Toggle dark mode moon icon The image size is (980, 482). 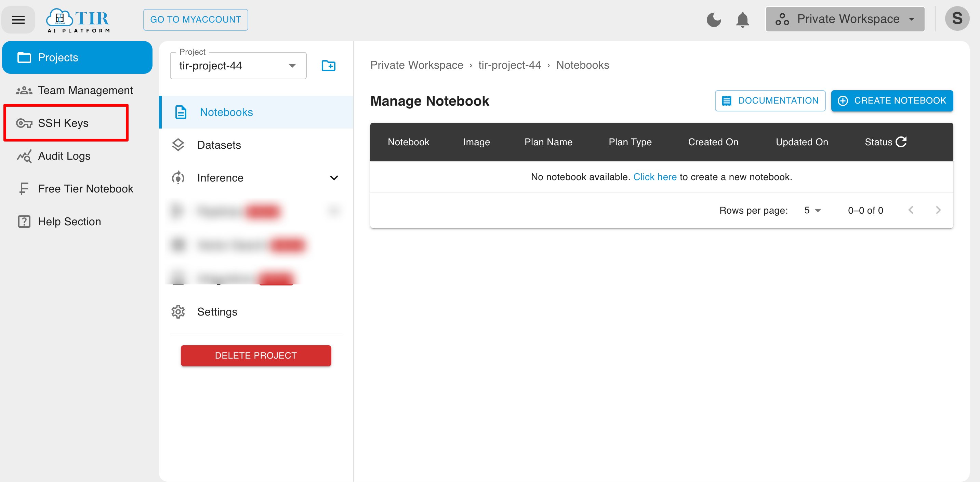[714, 18]
